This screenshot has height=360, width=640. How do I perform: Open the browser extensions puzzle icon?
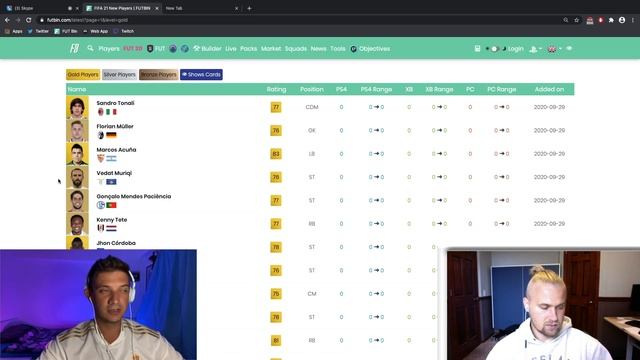pyautogui.click(x=611, y=20)
